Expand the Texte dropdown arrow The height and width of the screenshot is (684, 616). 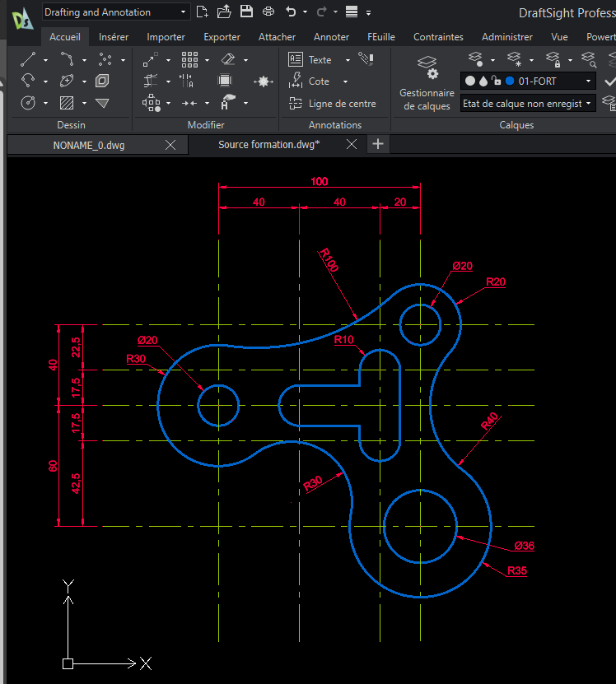[348, 60]
